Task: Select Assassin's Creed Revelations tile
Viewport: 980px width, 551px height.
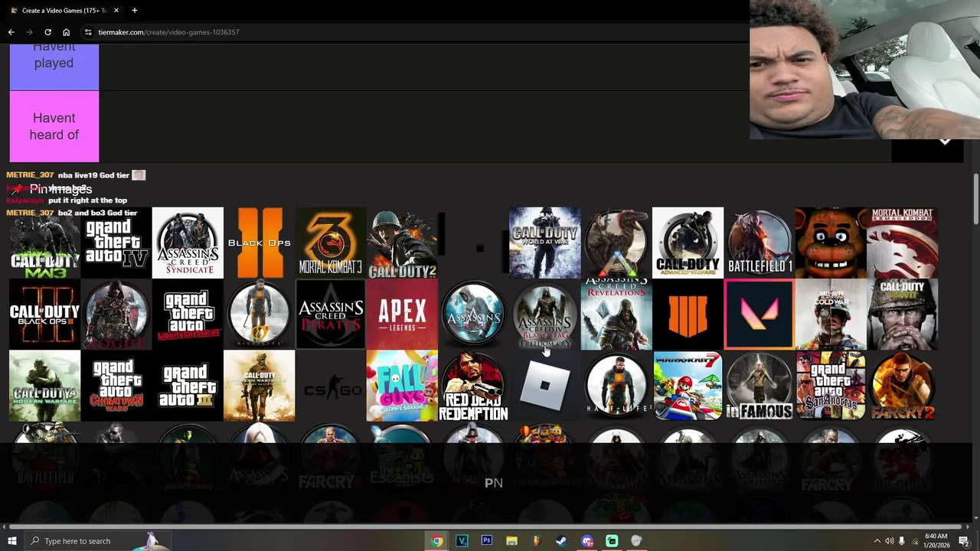Action: [x=616, y=315]
